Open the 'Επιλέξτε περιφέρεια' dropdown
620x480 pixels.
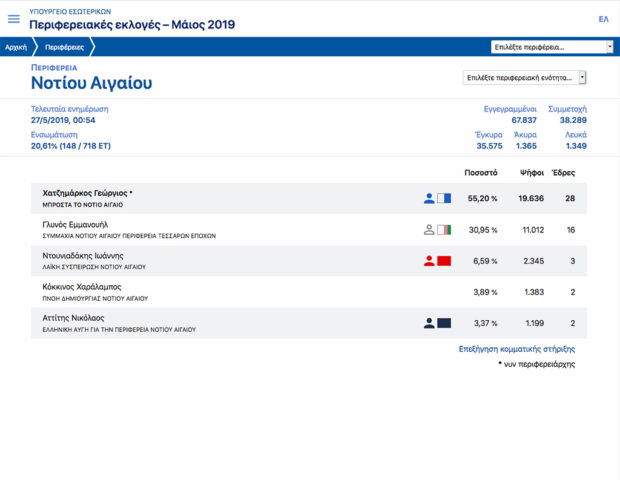point(552,46)
